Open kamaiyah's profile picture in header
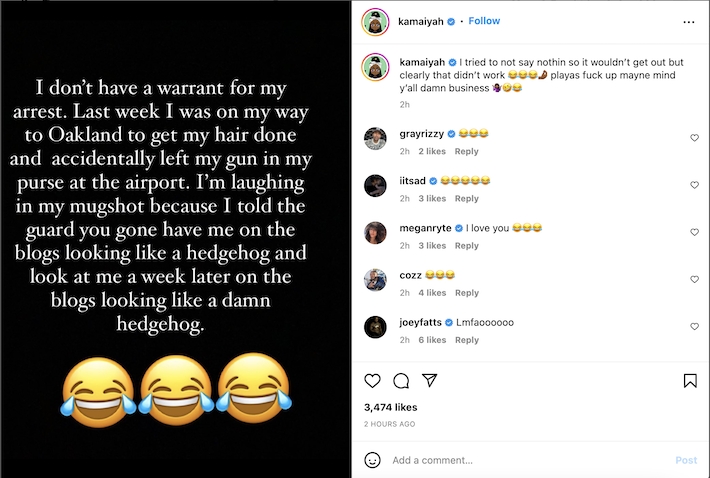The image size is (710, 478). (375, 21)
